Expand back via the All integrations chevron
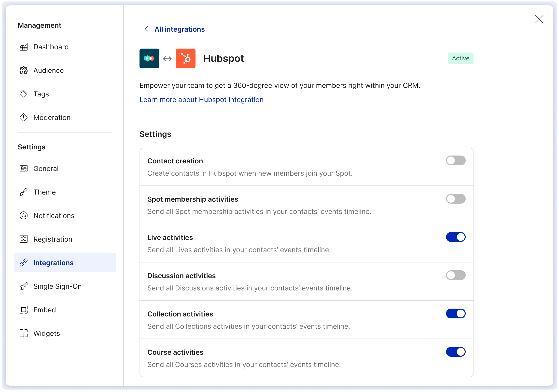This screenshot has width=559, height=392. (146, 29)
